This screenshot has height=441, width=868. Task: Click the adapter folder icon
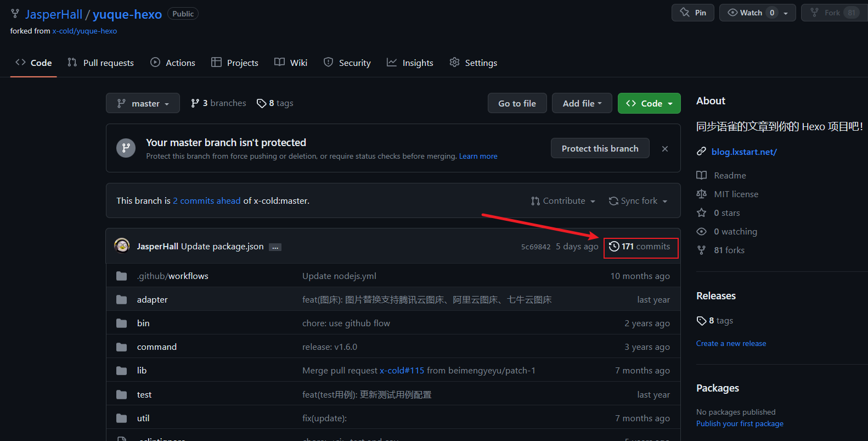click(122, 299)
